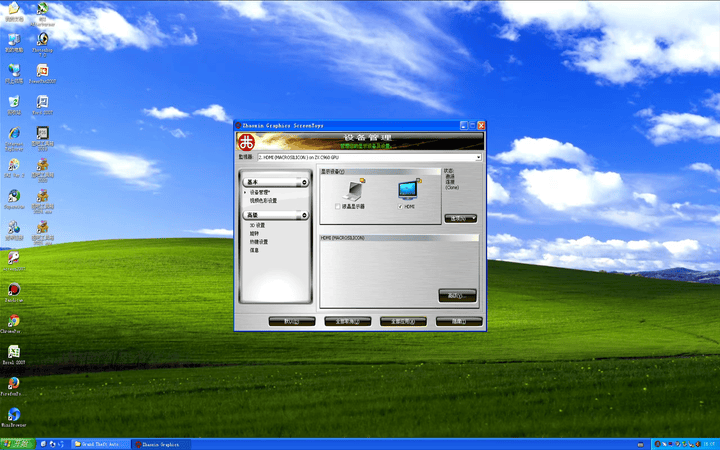The height and width of the screenshot is (450, 720).
Task: Open the My Computer desktop icon
Action: [x=14, y=43]
